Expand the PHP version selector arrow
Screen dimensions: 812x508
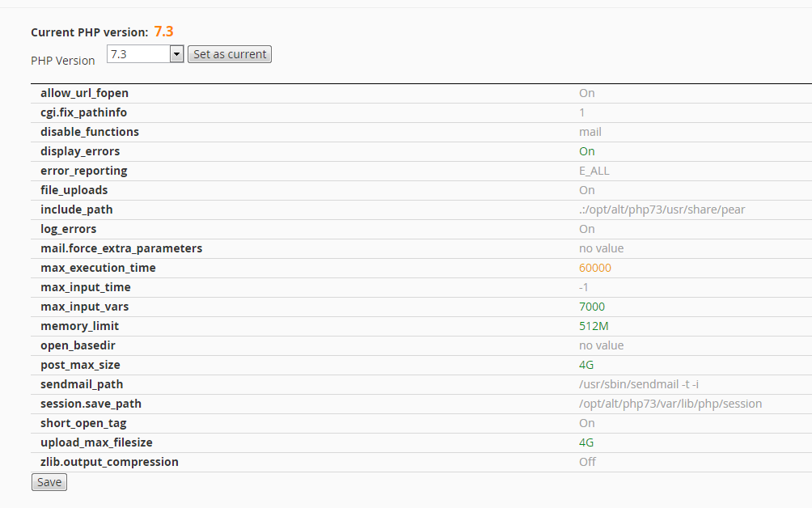tap(176, 53)
